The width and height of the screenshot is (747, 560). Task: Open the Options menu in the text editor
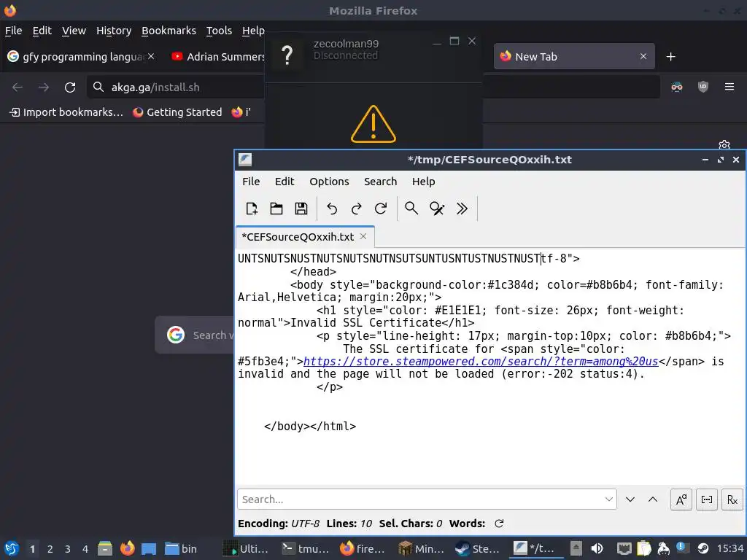[329, 182]
